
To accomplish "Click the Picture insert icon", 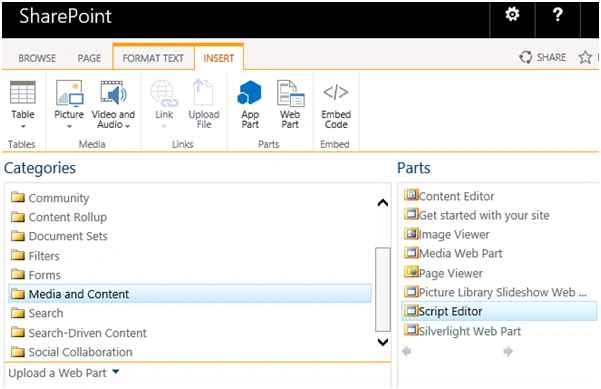I will 69,93.
